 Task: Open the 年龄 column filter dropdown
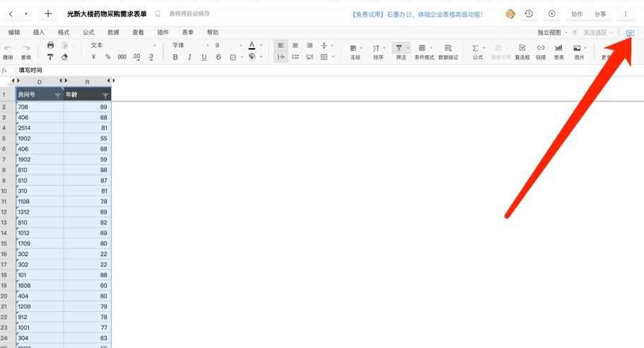point(105,95)
